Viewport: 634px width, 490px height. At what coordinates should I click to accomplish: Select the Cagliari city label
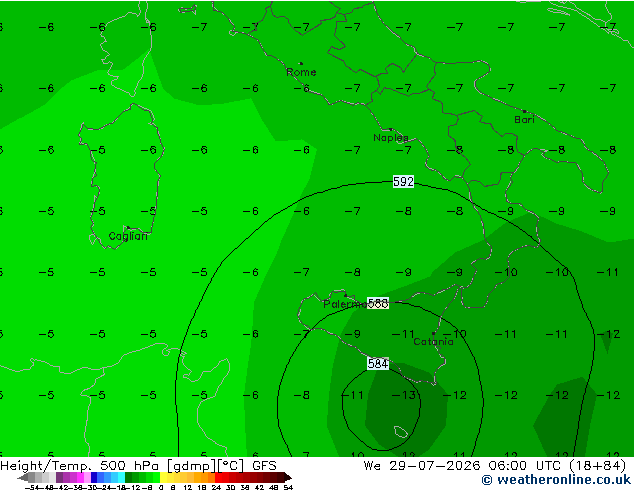click(128, 237)
